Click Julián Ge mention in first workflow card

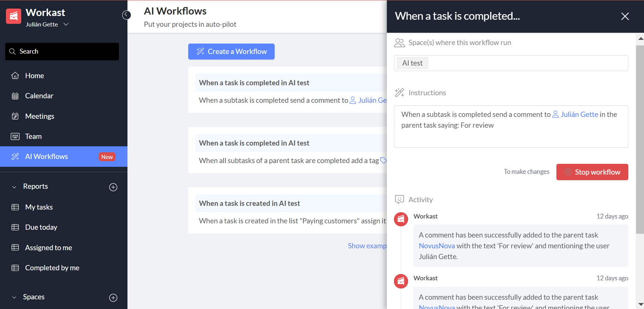tap(368, 100)
